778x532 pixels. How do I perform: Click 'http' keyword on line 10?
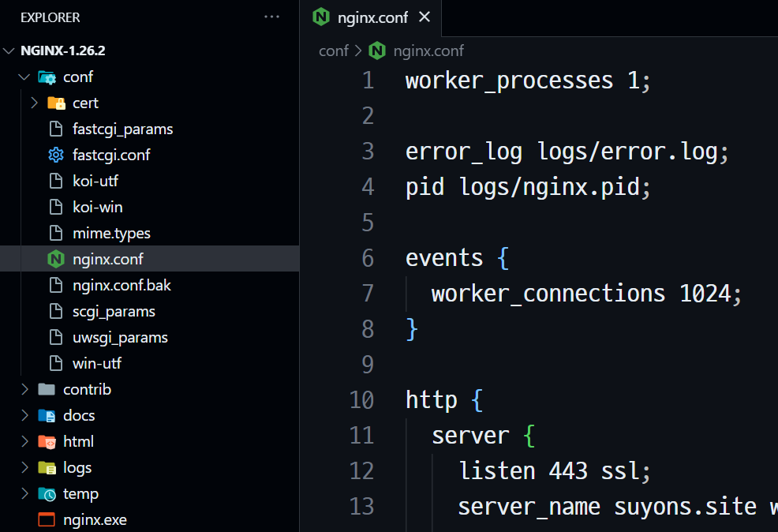(431, 400)
